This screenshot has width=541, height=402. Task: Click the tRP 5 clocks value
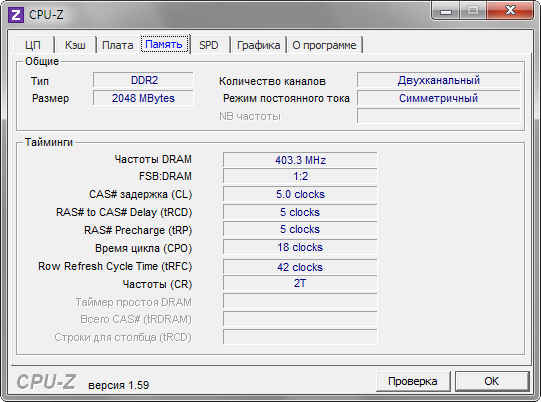coord(300,229)
